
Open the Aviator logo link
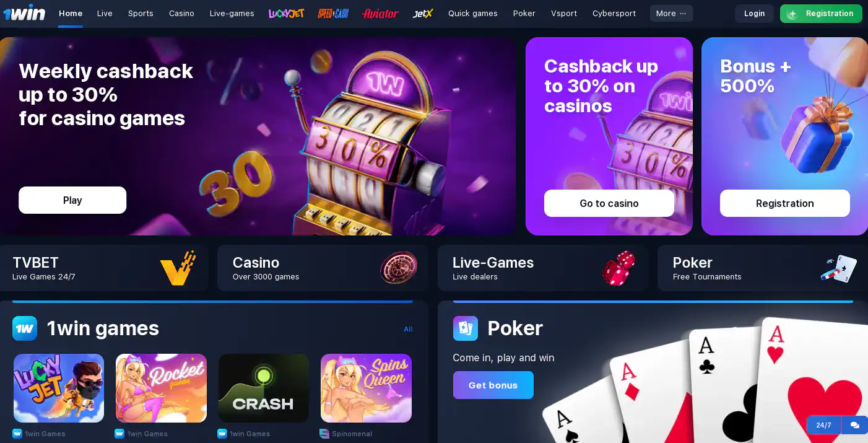[380, 13]
